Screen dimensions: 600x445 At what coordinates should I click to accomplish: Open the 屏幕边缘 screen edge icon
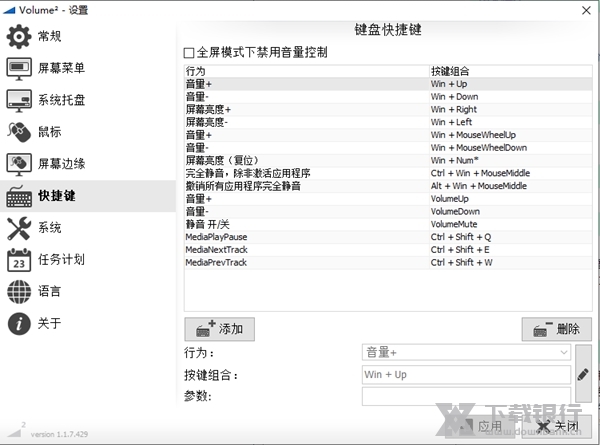pos(19,164)
